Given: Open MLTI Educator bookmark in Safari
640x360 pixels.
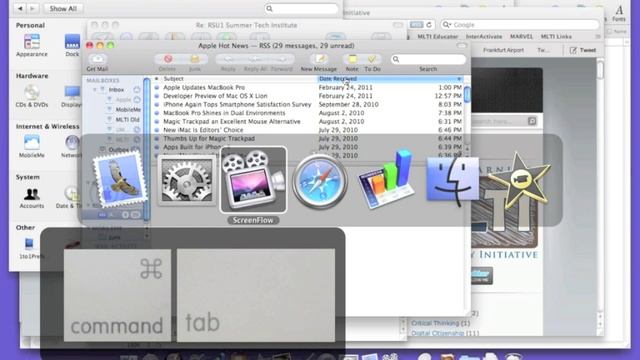Looking at the screenshot, I should [438, 37].
